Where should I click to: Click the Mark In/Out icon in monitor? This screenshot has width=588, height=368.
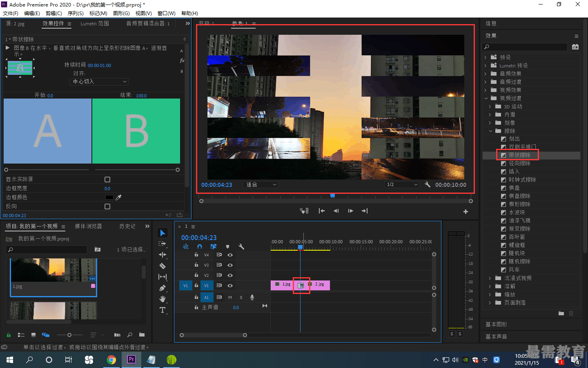305,211
